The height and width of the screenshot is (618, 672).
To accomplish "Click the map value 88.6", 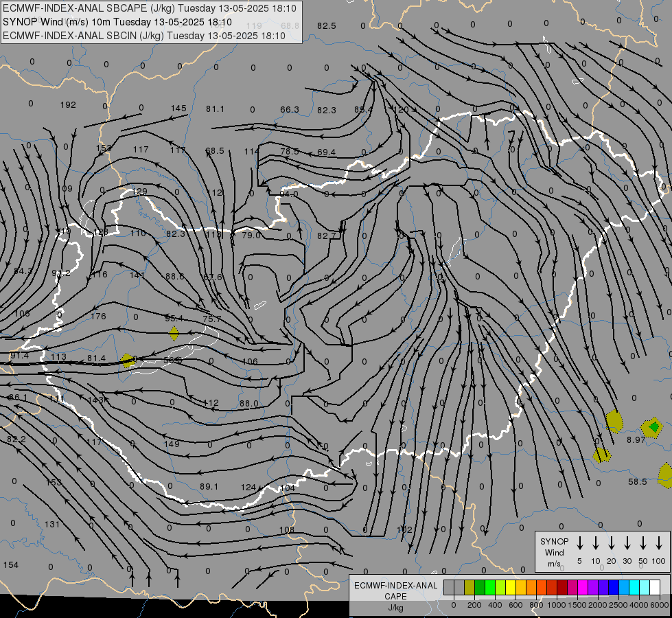I will pos(175,276).
